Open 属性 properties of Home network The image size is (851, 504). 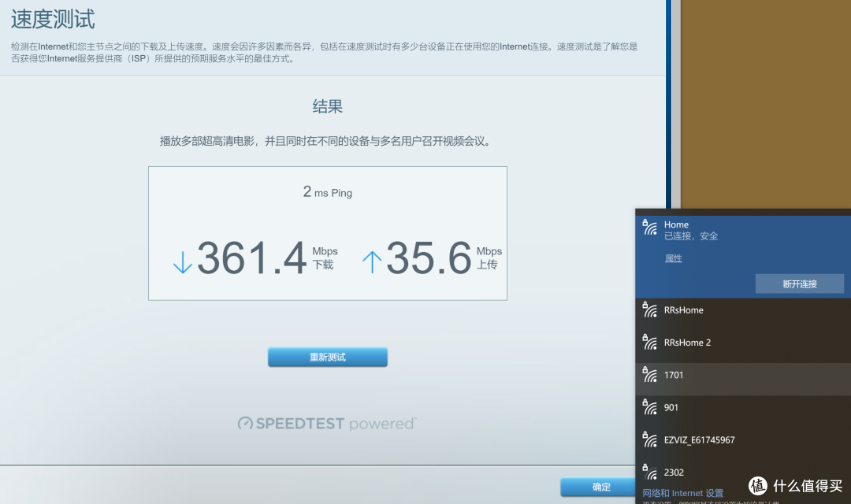pyautogui.click(x=673, y=258)
